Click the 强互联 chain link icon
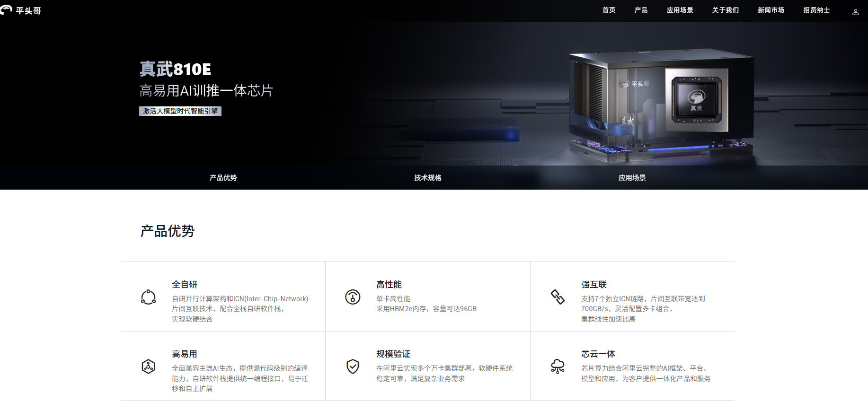This screenshot has height=401, width=868. pos(558,297)
